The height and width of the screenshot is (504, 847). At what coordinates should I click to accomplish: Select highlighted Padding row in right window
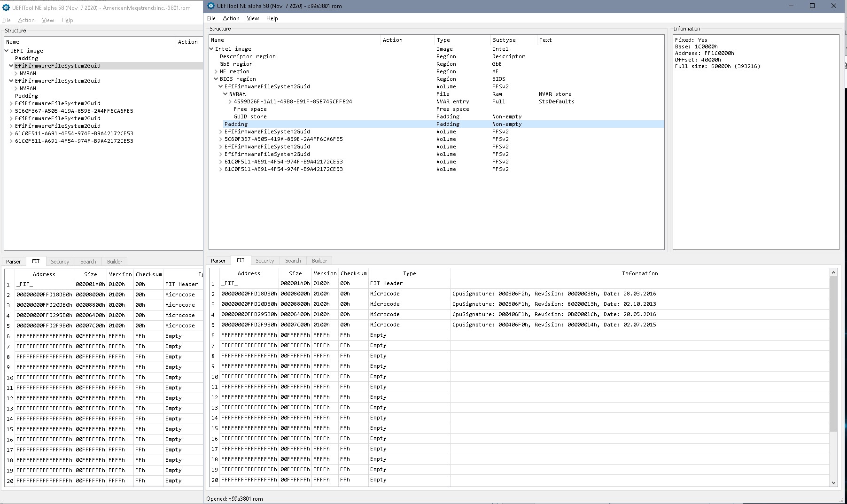point(436,124)
